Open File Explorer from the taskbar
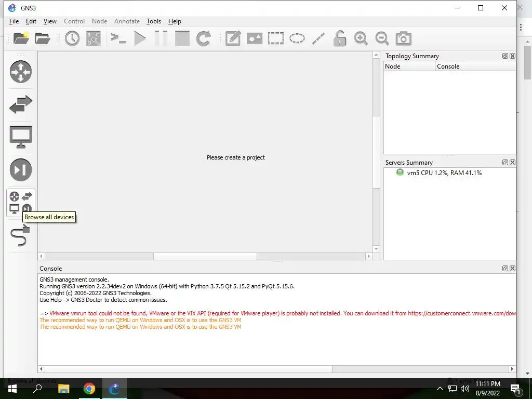Screen dimensions: 532x399 click(63, 389)
